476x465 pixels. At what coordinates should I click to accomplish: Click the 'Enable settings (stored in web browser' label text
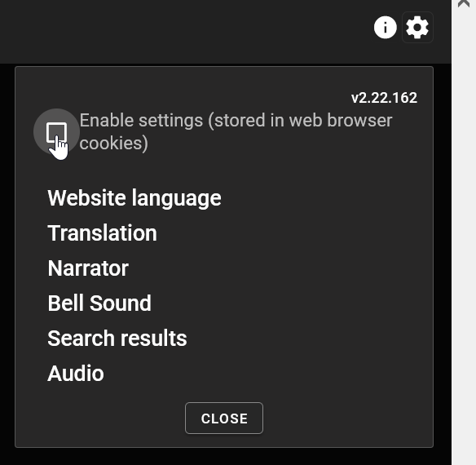[236, 121]
